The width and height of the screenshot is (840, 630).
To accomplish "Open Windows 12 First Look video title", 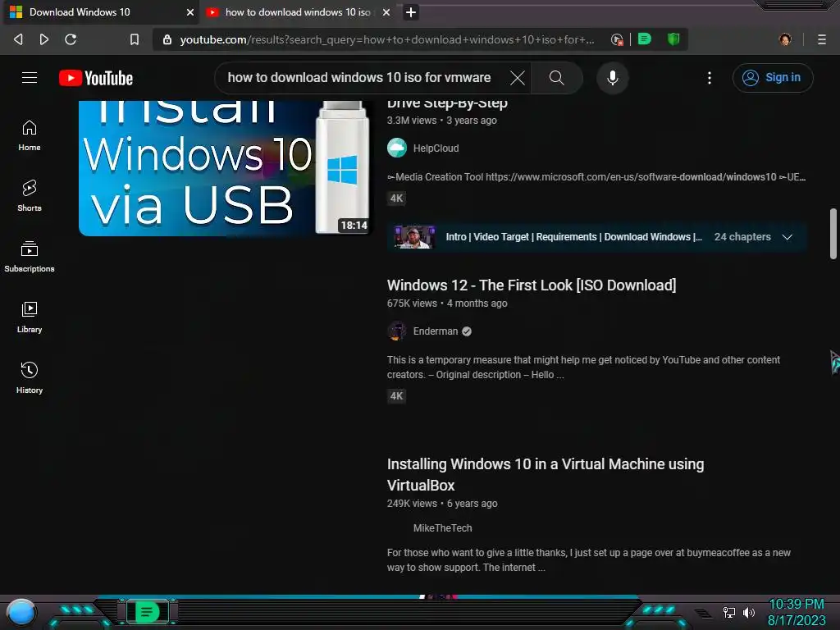I will 532,285.
